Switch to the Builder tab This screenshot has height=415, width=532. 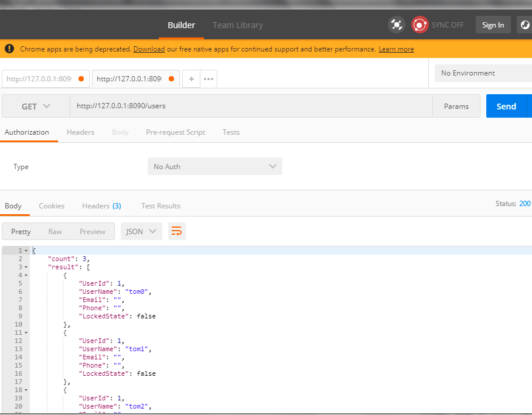181,25
